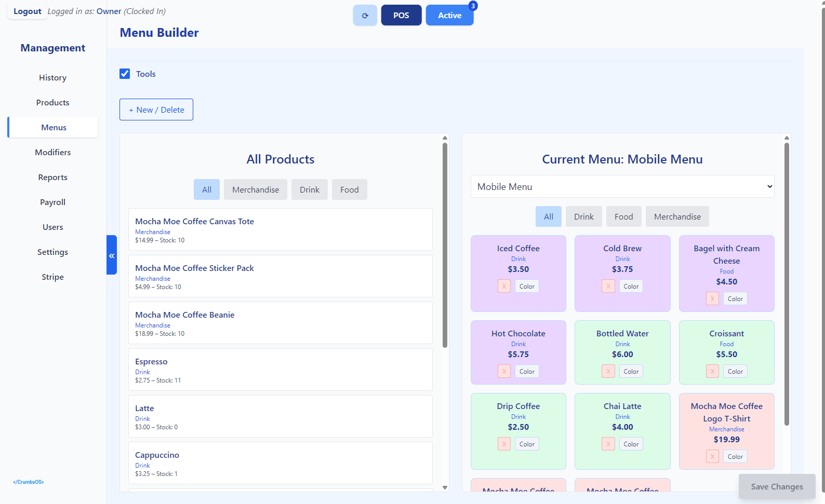The height and width of the screenshot is (504, 825).
Task: Remove Cold Brew using its X button
Action: tap(608, 287)
